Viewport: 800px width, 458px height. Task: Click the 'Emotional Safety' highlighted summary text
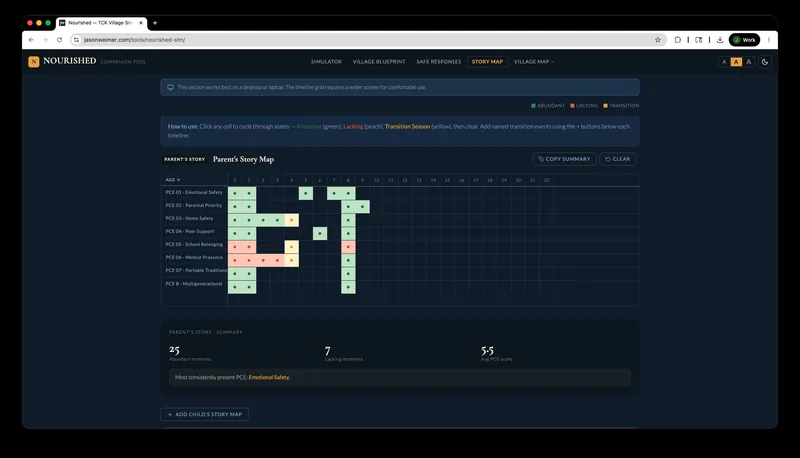click(269, 377)
